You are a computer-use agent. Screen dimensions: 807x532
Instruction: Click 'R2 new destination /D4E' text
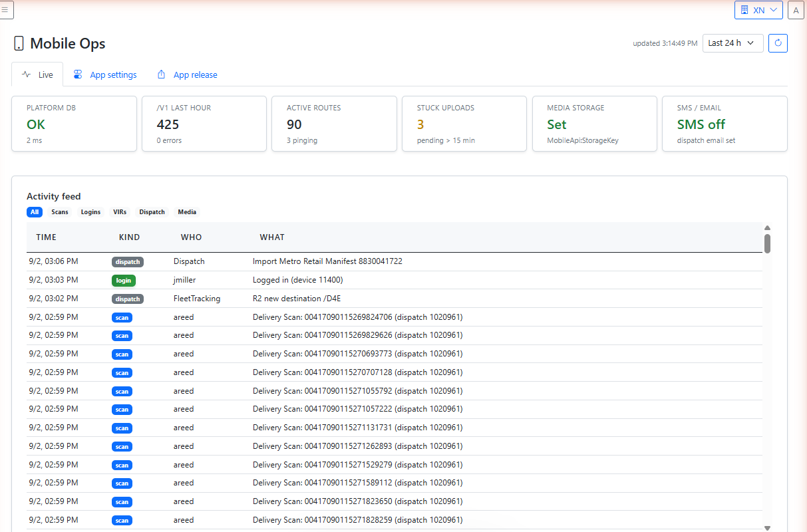coord(298,299)
